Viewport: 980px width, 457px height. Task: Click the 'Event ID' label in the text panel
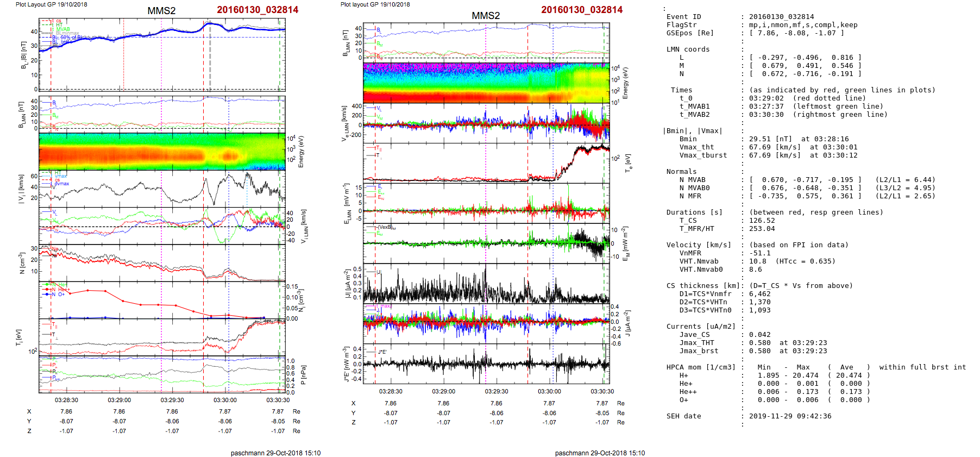click(683, 17)
